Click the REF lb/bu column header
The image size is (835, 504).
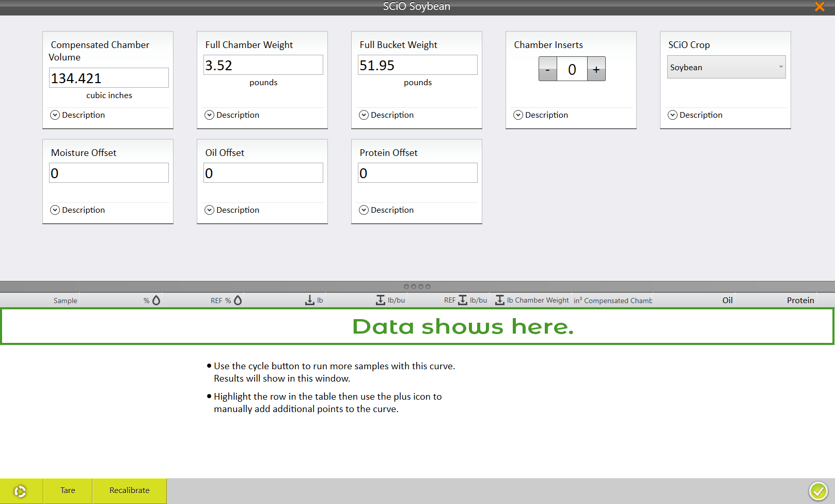point(465,301)
